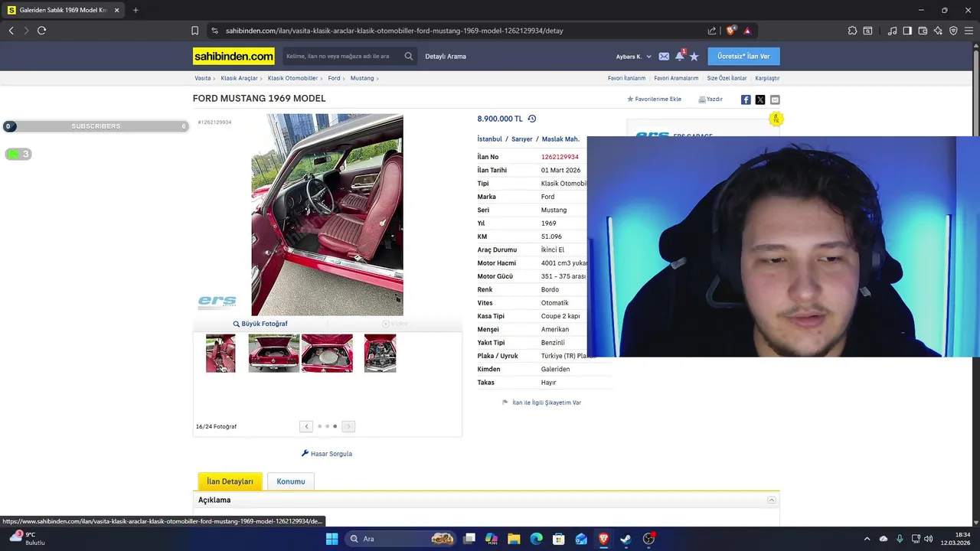Open Brave VPN shield icon
The width and height of the screenshot is (980, 551).
click(x=953, y=31)
